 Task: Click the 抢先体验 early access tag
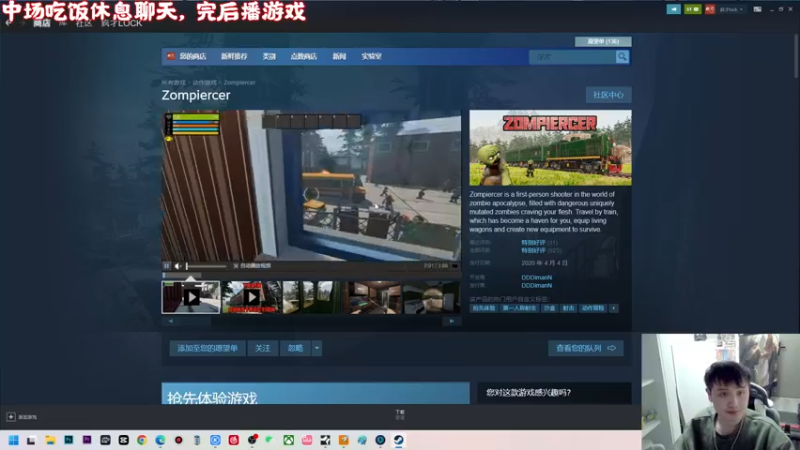(x=483, y=308)
